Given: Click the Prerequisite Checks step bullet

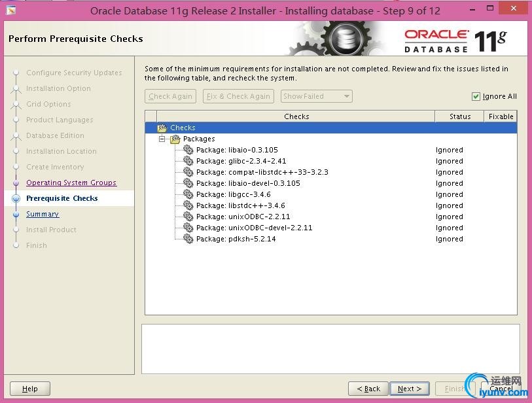Looking at the screenshot, I should [16, 198].
